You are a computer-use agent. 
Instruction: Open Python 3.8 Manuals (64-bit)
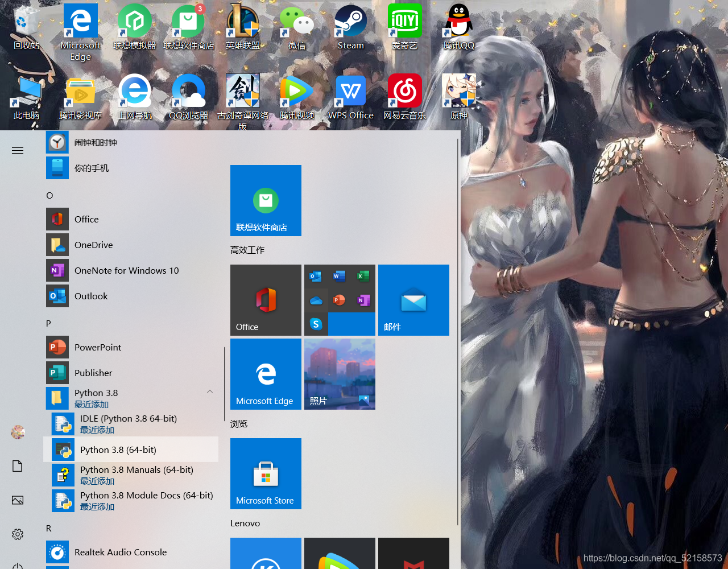[x=131, y=475]
